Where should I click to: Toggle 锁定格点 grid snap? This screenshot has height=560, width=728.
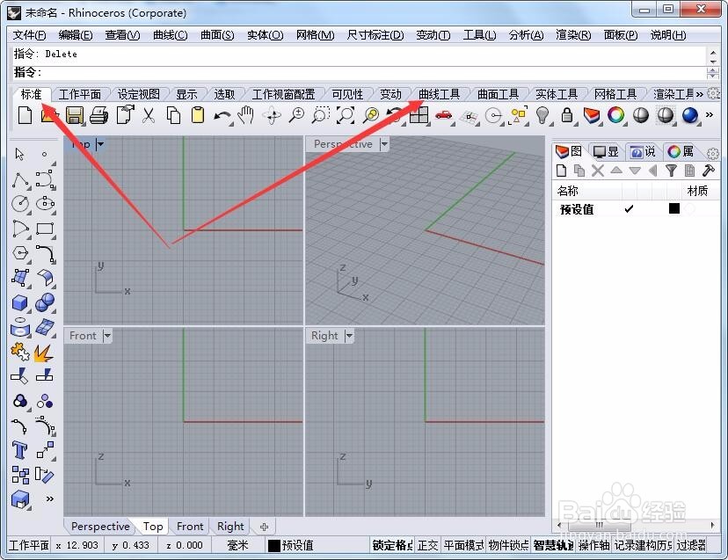pyautogui.click(x=392, y=546)
